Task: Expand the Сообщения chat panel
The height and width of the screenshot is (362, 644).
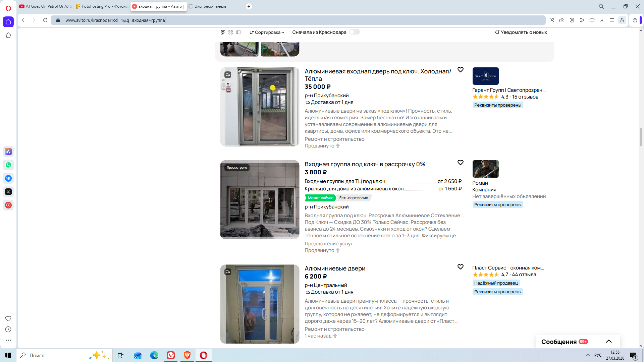Action: tap(608, 342)
